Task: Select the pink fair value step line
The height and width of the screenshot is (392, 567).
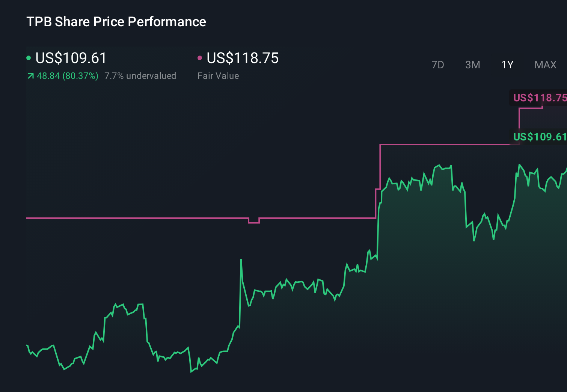Action: coord(150,218)
